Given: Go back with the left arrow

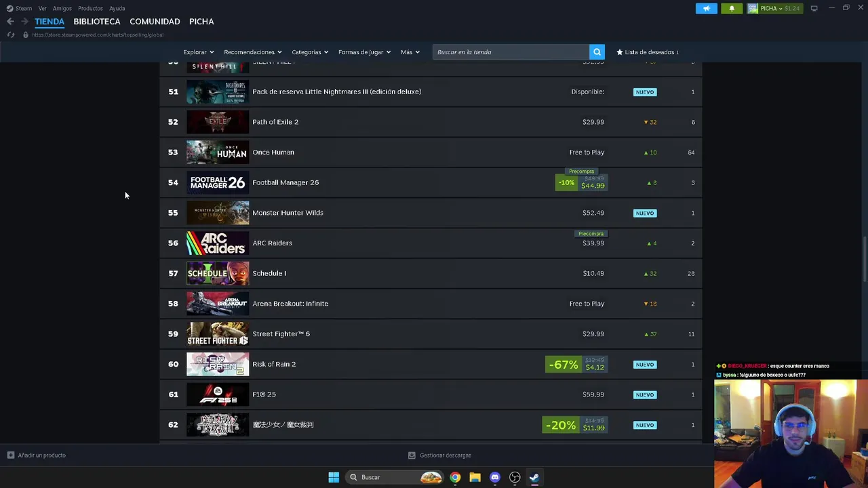Looking at the screenshot, I should 10,22.
